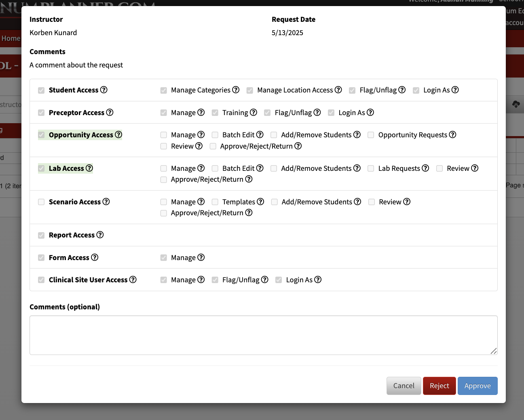This screenshot has height=420, width=524.
Task: Enable Opportunity Requests checkbox
Action: pyautogui.click(x=371, y=135)
